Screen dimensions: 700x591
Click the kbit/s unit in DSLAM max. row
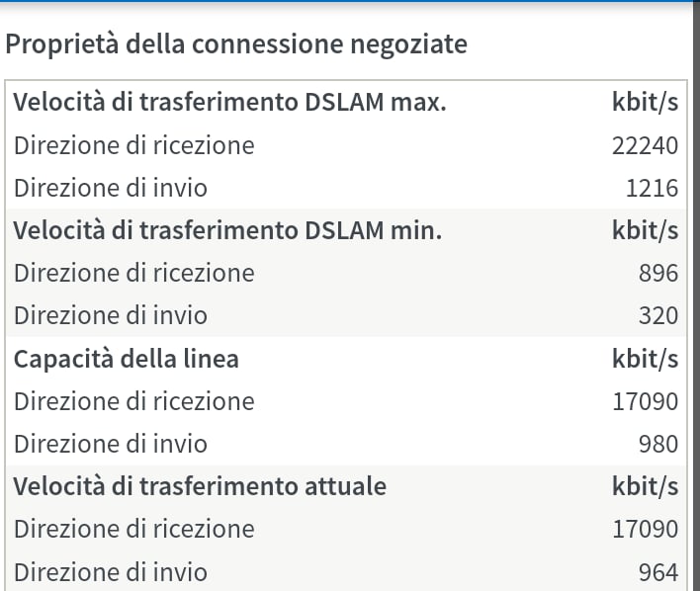pos(645,103)
